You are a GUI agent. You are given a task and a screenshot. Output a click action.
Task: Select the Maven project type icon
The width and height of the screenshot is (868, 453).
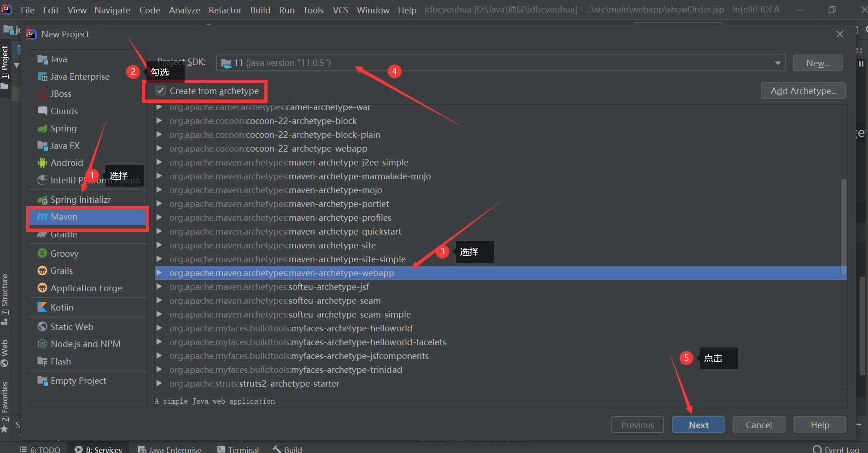point(42,217)
